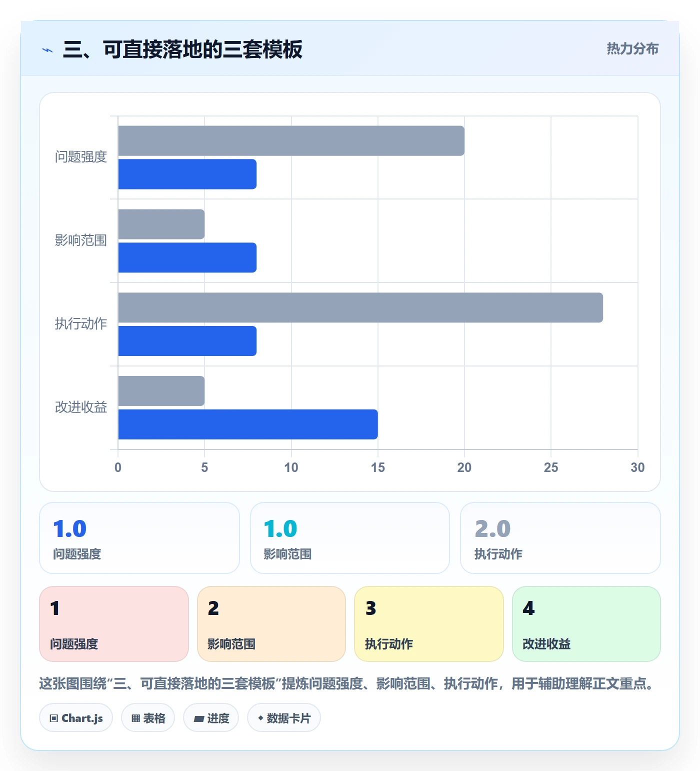Select the orange card numbered 2 影响范围
The image size is (700, 771).
tap(271, 624)
